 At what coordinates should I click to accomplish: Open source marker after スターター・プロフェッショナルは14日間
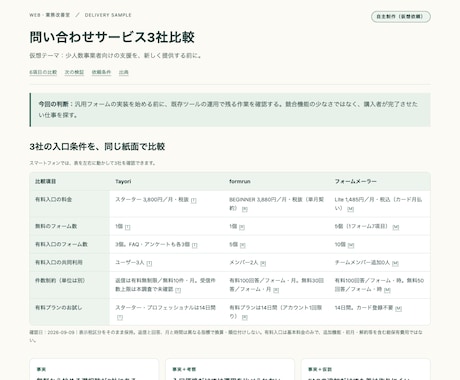click(120, 317)
